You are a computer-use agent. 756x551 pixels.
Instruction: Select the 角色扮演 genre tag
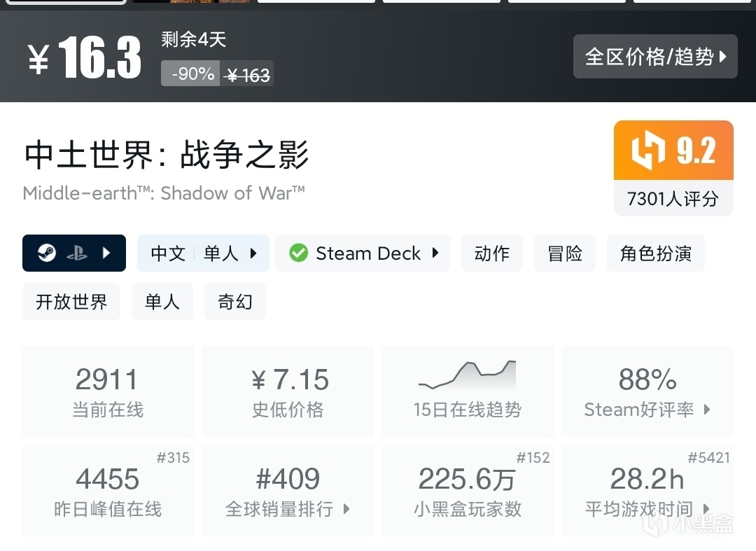(655, 253)
